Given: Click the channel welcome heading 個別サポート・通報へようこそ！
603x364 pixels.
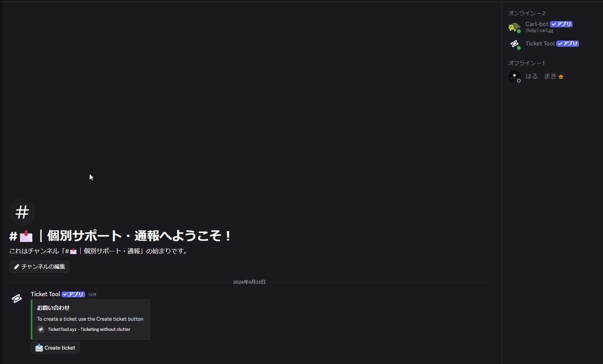Looking at the screenshot, I should tap(121, 236).
